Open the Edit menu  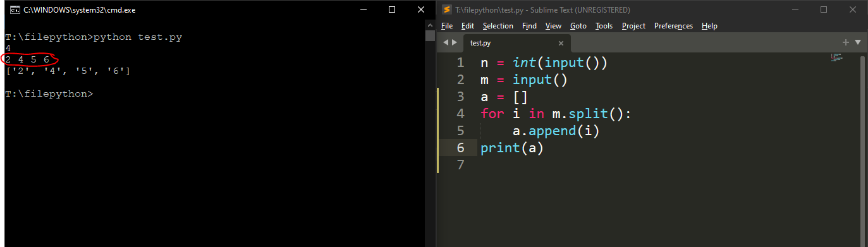tap(468, 26)
